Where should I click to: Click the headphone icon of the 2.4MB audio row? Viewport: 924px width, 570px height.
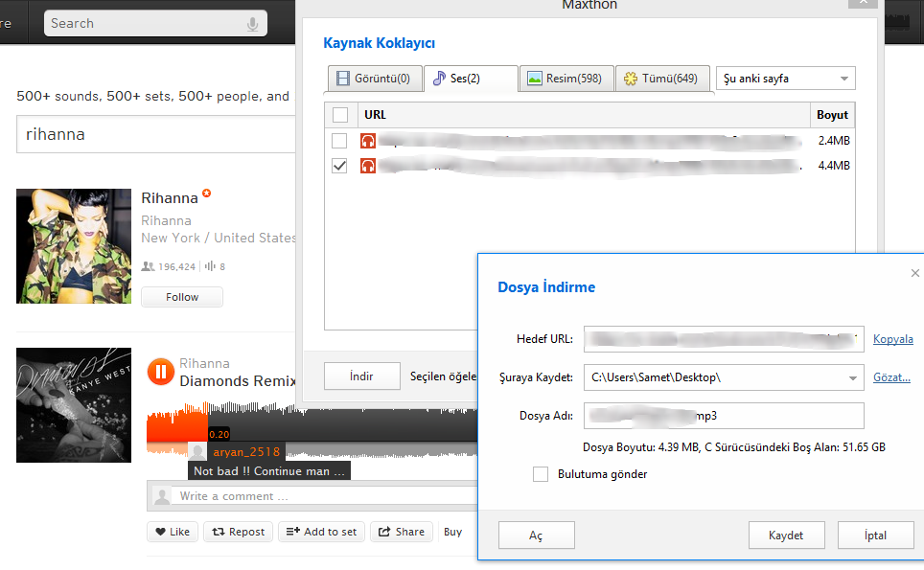click(368, 141)
